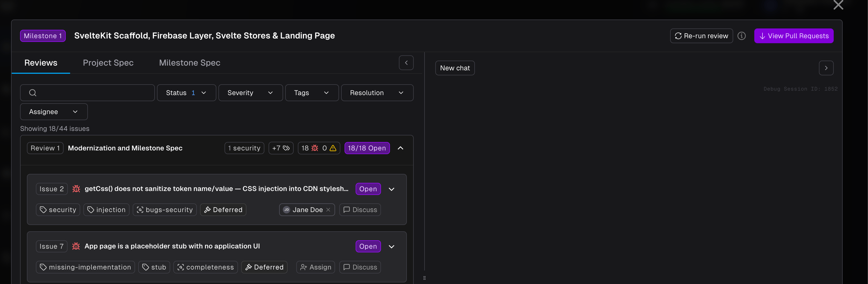Screen dimensions: 868x284
Task: Open the Status filter dropdown
Action: pyautogui.click(x=186, y=93)
